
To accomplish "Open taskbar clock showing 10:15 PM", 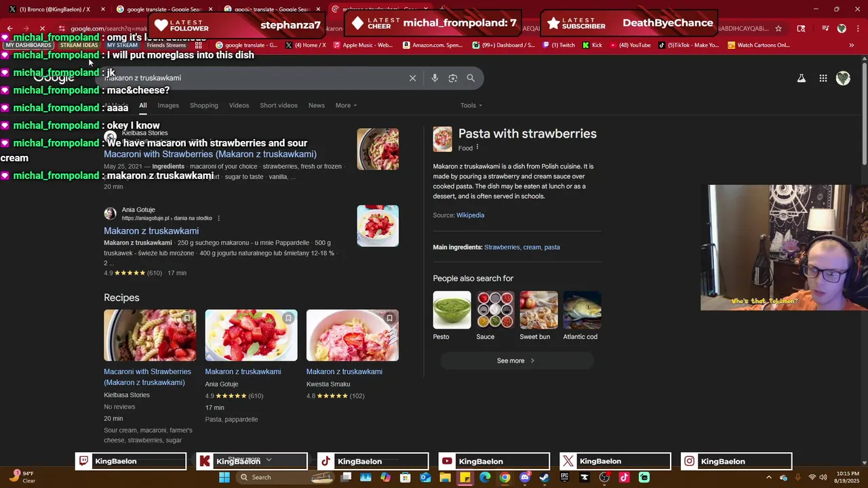I will [x=848, y=477].
